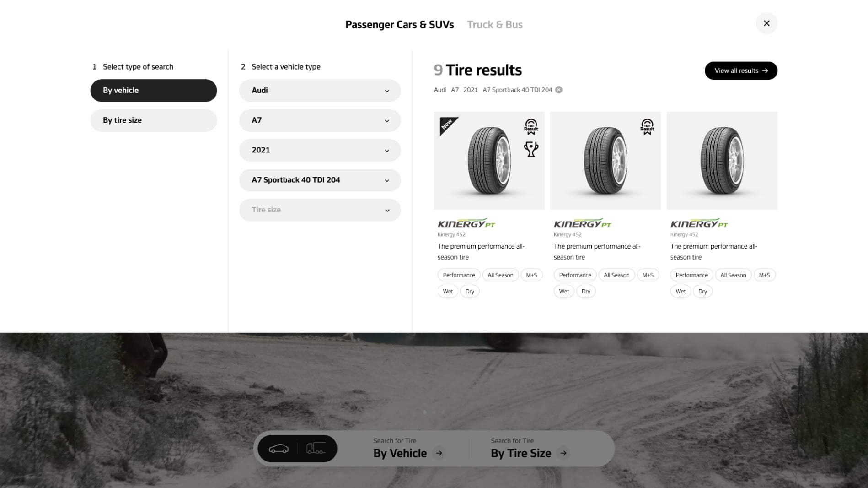Expand the A7 Sportback 40 TDI 204 dropdown
This screenshot has height=488, width=868.
pyautogui.click(x=320, y=180)
